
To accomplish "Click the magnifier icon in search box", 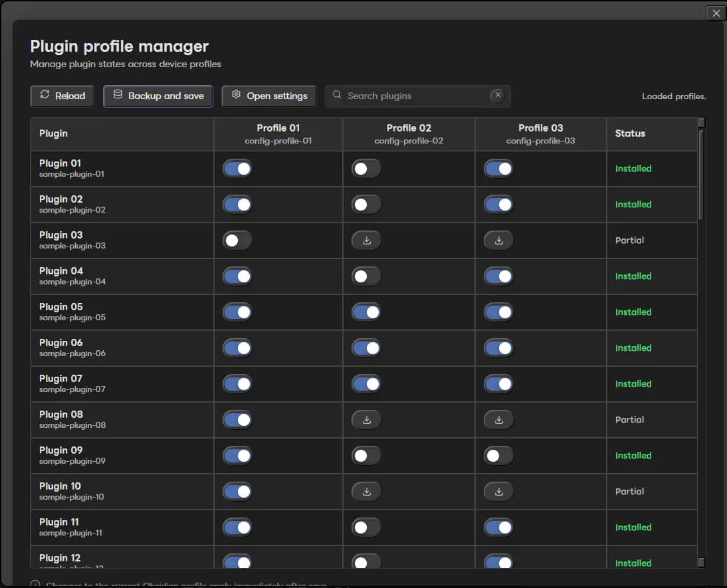I will (337, 95).
